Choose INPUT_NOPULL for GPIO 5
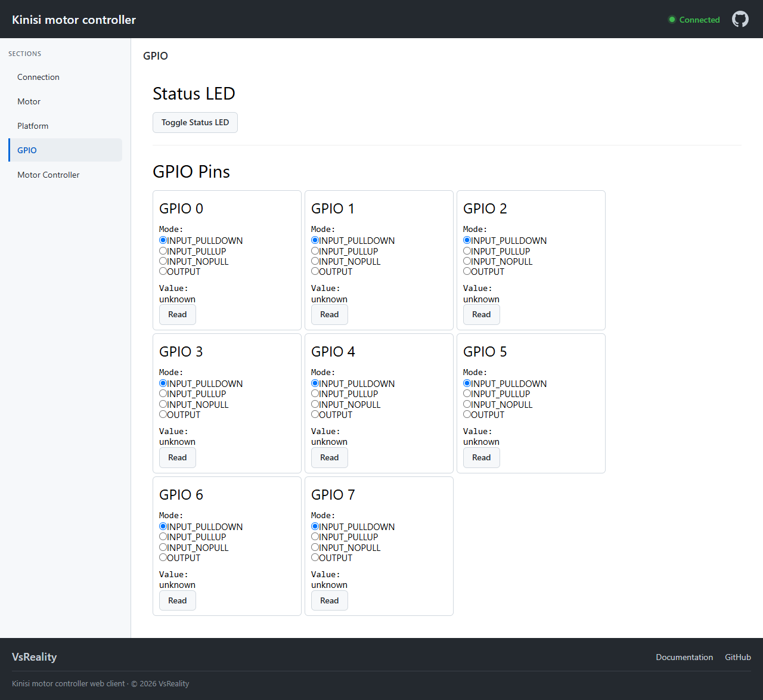763x700 pixels. (x=467, y=404)
